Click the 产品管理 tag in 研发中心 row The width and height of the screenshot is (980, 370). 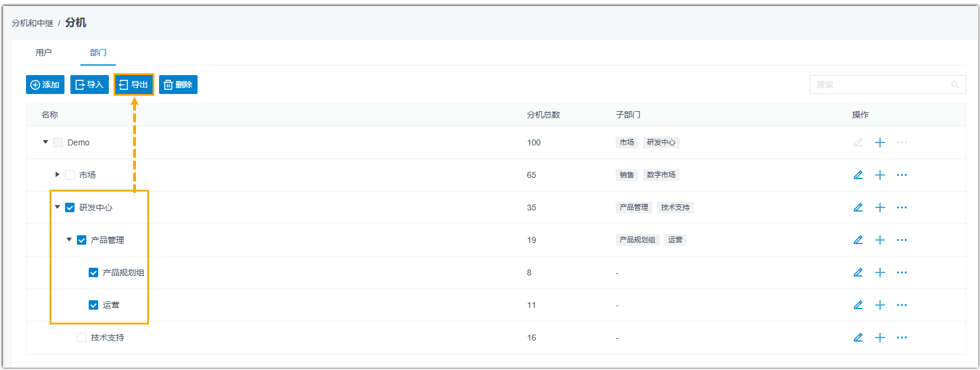point(634,207)
